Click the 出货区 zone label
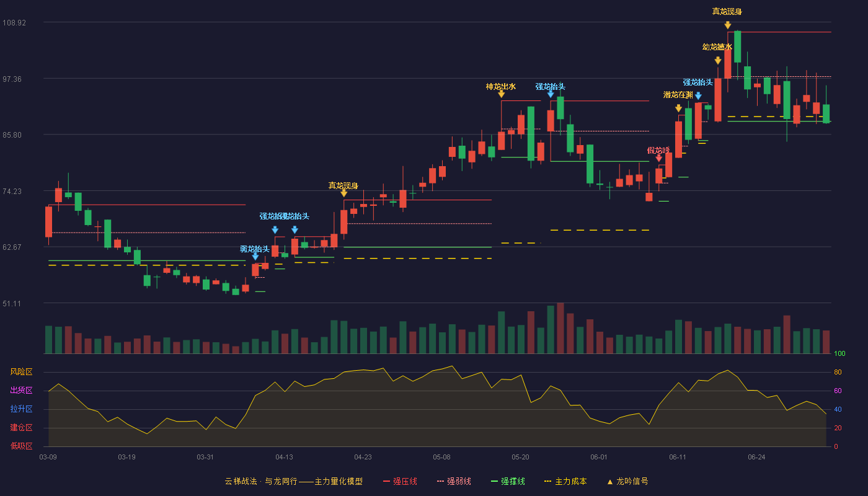Viewport: 868px width, 496px height. point(21,391)
